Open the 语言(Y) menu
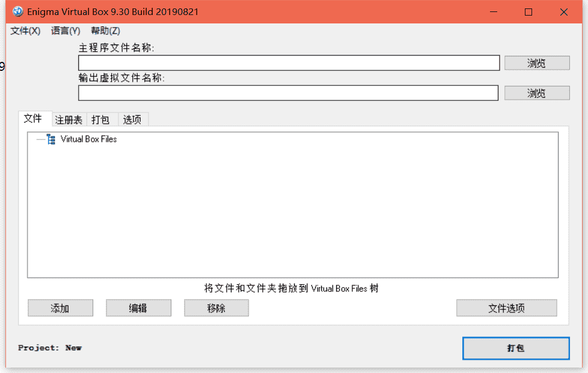This screenshot has width=588, height=373. 66,31
